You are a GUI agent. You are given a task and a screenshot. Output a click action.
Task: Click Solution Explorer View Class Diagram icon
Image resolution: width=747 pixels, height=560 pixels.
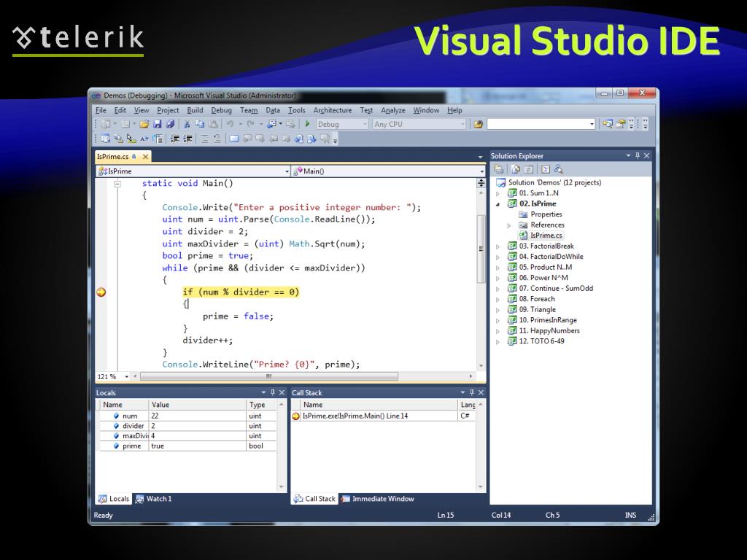558,169
